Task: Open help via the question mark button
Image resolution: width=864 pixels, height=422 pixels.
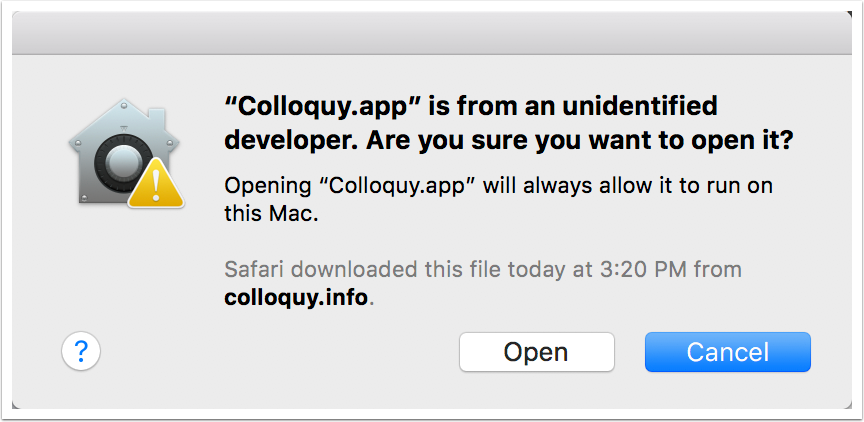Action: tap(81, 350)
